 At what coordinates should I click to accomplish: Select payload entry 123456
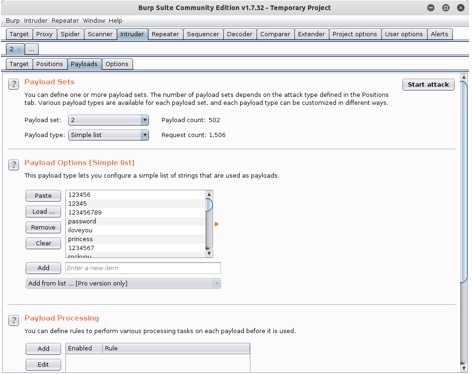coord(135,195)
